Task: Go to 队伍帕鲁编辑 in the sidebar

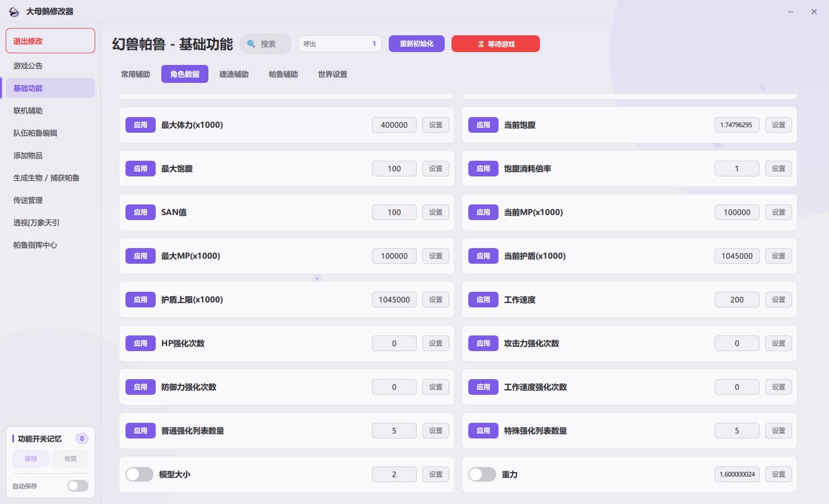Action: 50,133
